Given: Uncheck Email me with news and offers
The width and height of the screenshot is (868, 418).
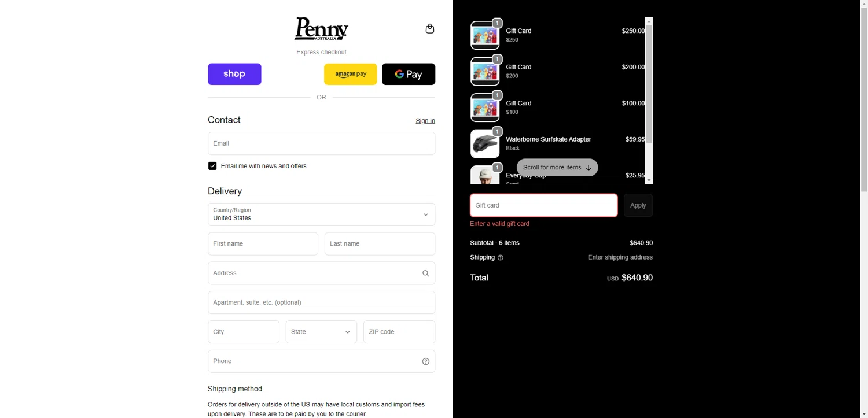Looking at the screenshot, I should coord(212,166).
